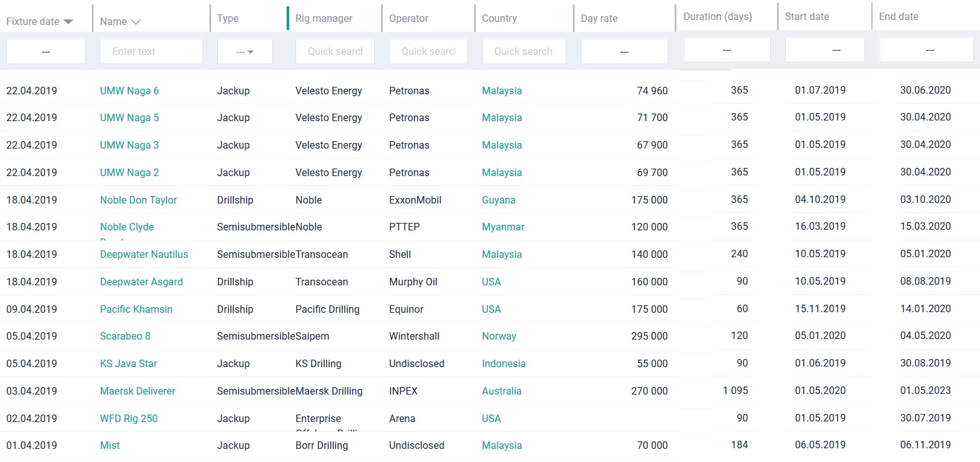Open the Type filter dropdown
This screenshot has height=462, width=980.
245,52
